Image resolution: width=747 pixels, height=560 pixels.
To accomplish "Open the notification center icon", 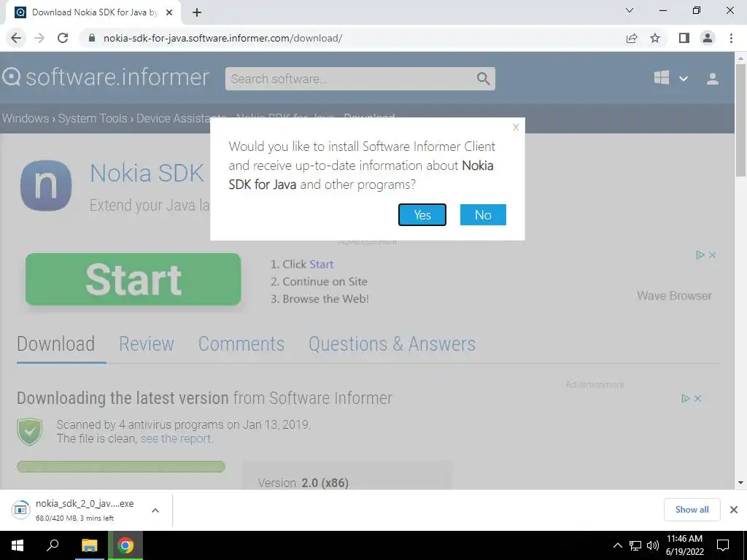I will 723,545.
